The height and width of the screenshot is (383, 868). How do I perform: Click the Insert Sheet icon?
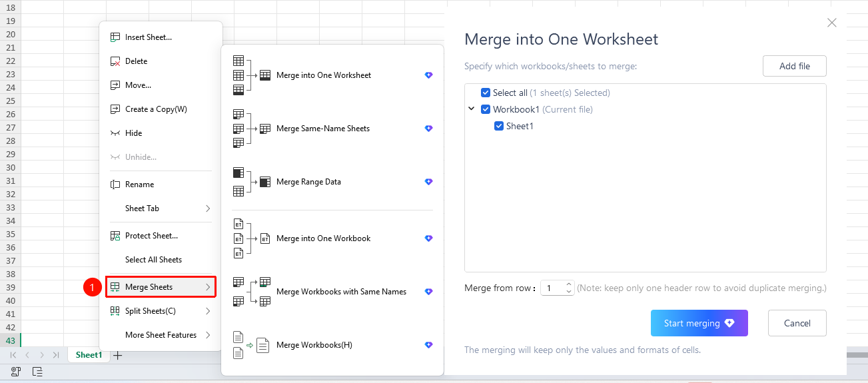pos(115,37)
